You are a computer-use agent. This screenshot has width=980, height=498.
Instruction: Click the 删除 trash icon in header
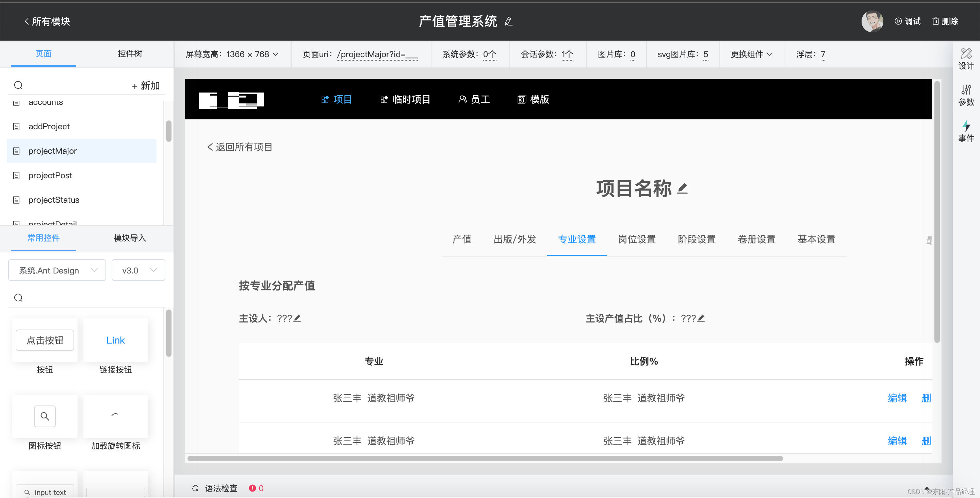click(935, 21)
